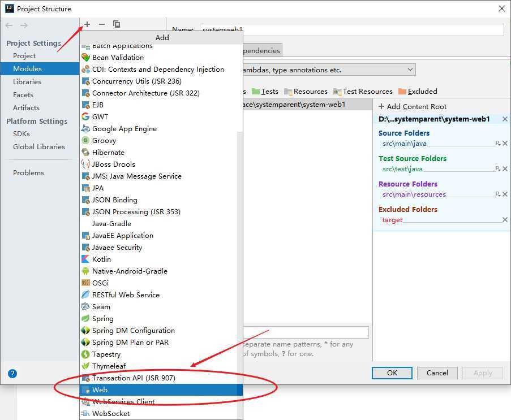This screenshot has width=511, height=420.
Task: Edit properties of src\main\java folder
Action: (497, 143)
